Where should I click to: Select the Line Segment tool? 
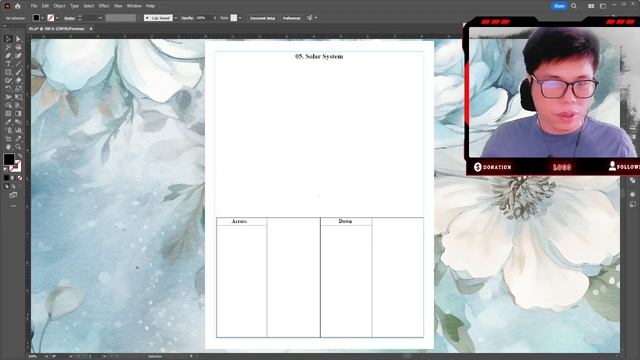(18, 64)
